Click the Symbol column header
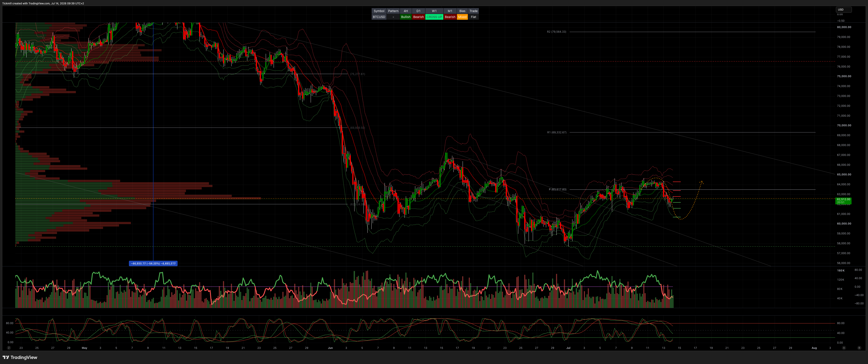Viewport: 868px width, 364px height. [379, 11]
